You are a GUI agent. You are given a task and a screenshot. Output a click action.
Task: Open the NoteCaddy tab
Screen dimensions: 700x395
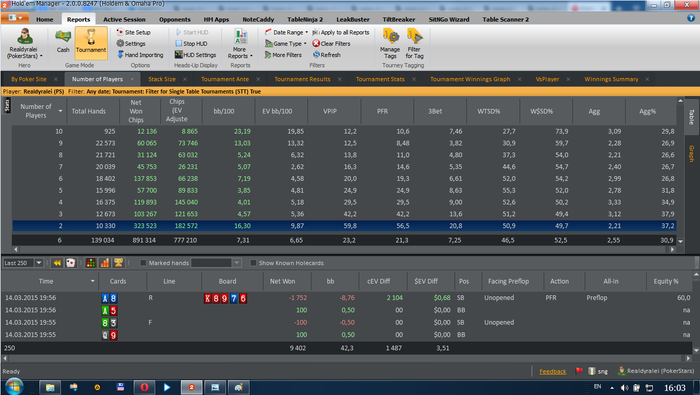[x=258, y=19]
